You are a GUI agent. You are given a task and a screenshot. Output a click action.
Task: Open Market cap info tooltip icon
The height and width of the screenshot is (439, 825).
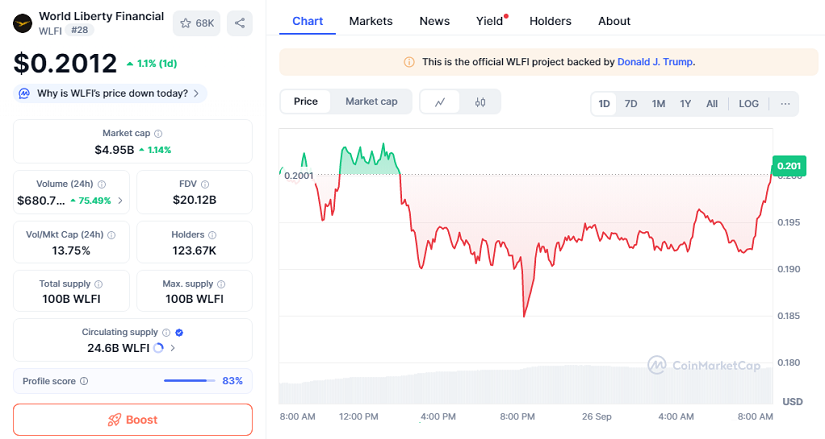[x=158, y=134]
